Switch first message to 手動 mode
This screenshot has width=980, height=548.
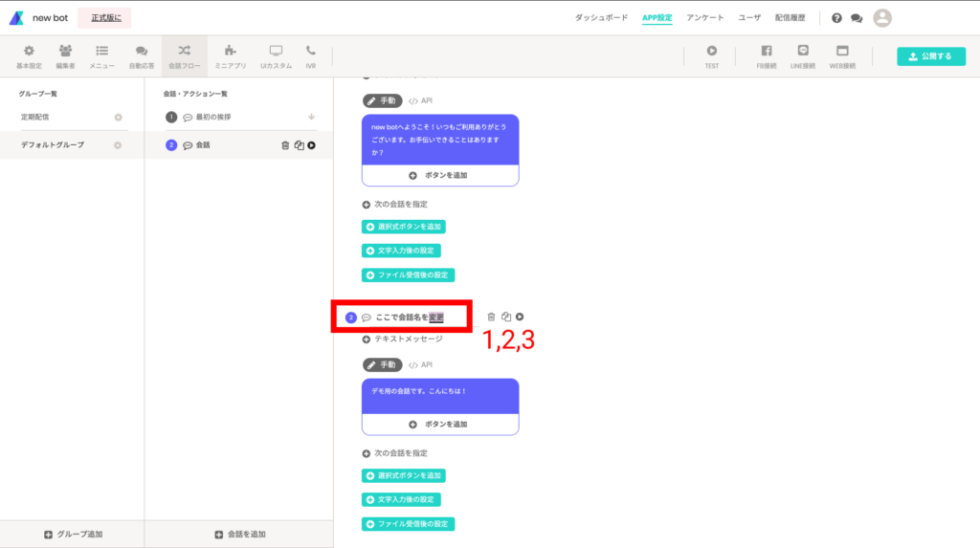click(382, 100)
